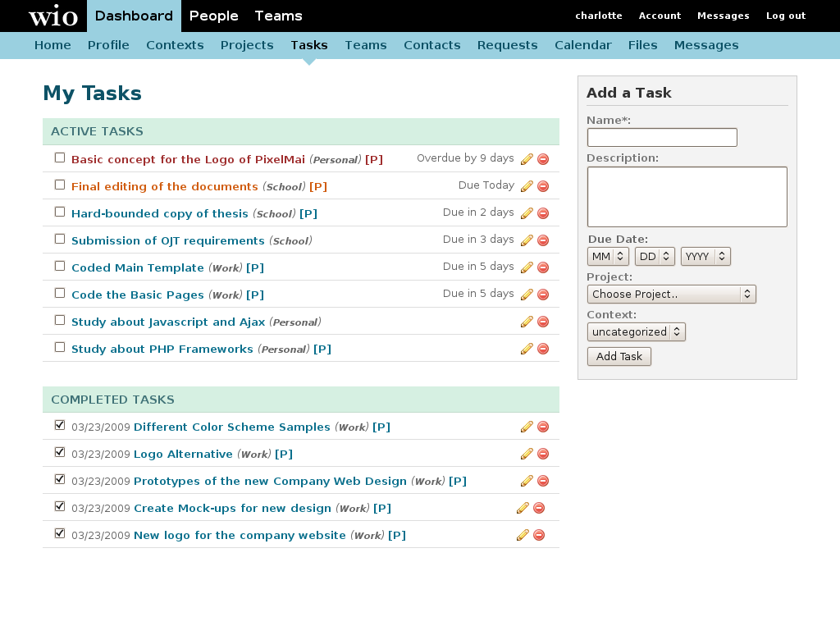Image resolution: width=840 pixels, height=626 pixels.
Task: Focus the task Name input field
Action: click(x=662, y=137)
